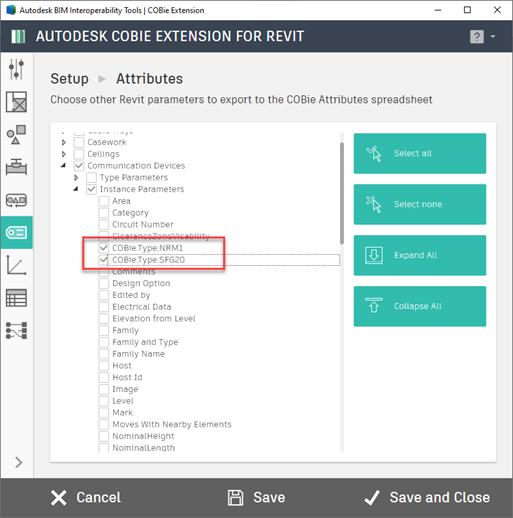Check Family and Type checkbox

click(x=104, y=342)
